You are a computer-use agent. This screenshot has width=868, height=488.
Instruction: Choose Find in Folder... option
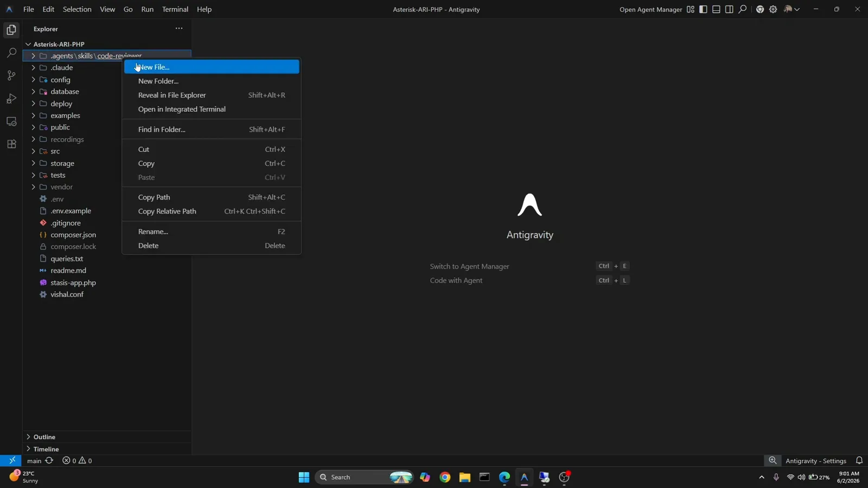[x=212, y=130]
